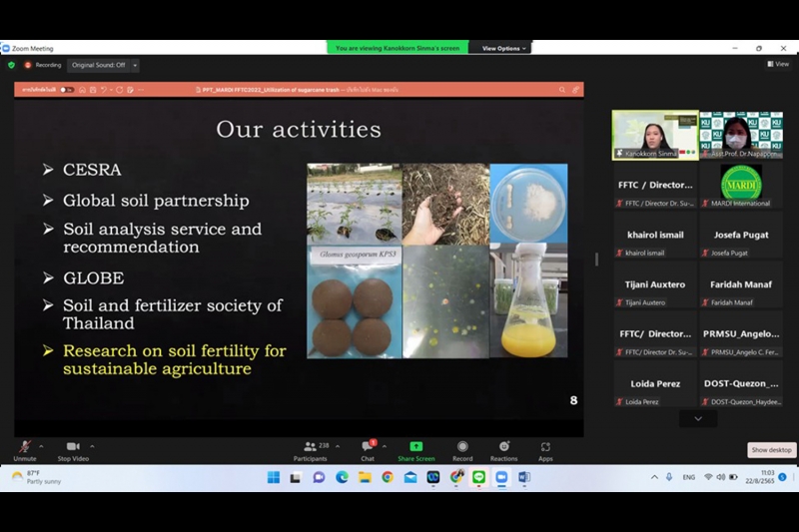Open the Chat panel
Image resolution: width=799 pixels, height=532 pixels.
coord(368,448)
